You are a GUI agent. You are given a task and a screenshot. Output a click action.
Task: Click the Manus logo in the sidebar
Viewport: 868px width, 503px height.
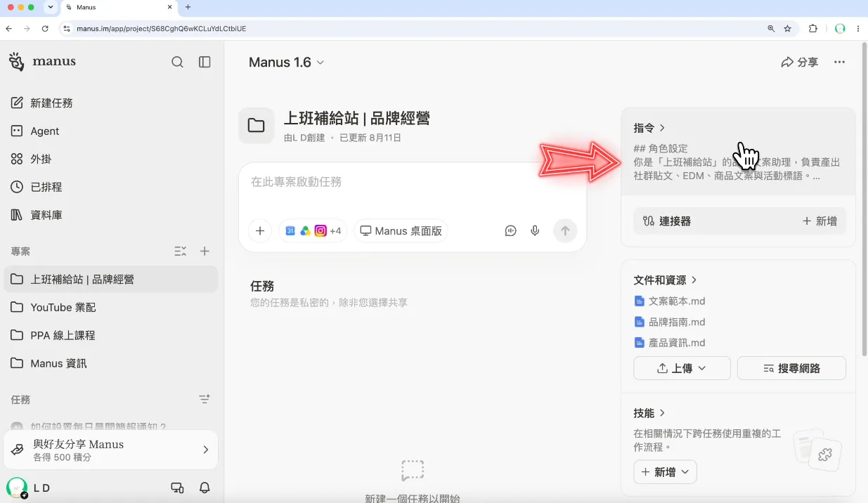[42, 62]
